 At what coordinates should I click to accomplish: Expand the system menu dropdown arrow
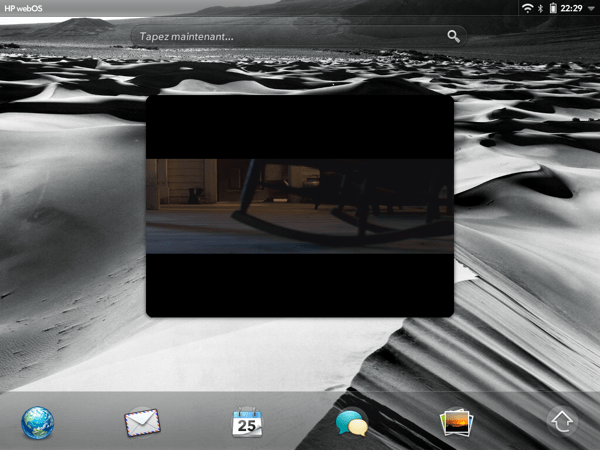click(x=591, y=8)
